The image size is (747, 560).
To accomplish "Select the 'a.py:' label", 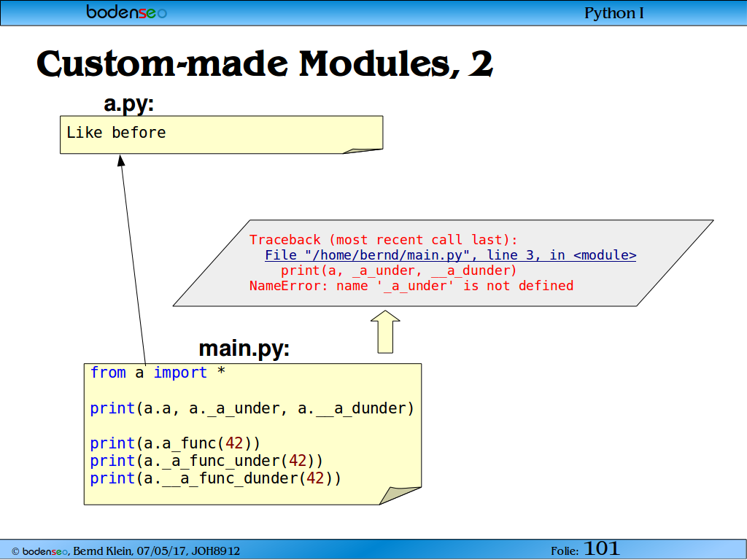I will [128, 104].
